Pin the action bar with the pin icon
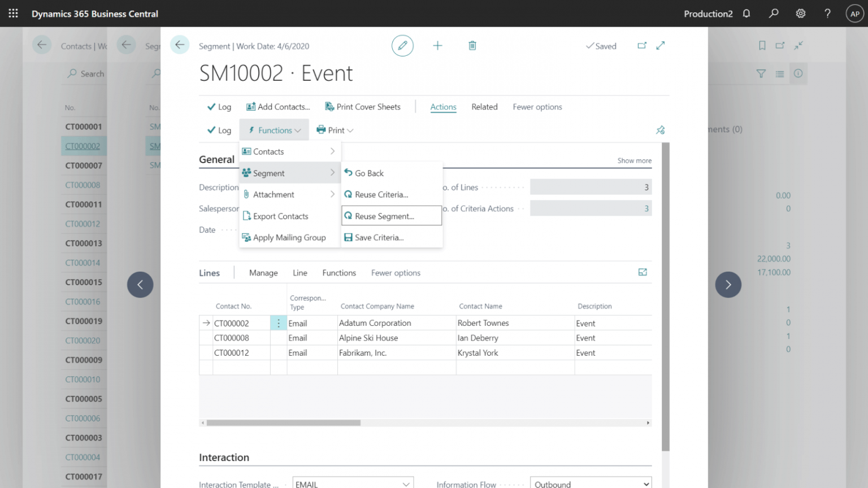This screenshot has height=488, width=868. point(660,130)
